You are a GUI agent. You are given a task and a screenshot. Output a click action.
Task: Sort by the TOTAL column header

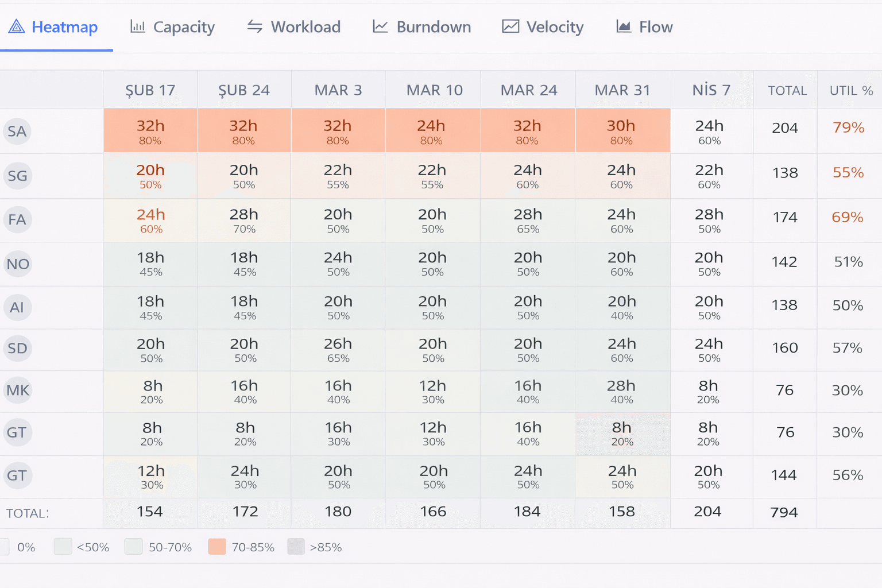787,91
